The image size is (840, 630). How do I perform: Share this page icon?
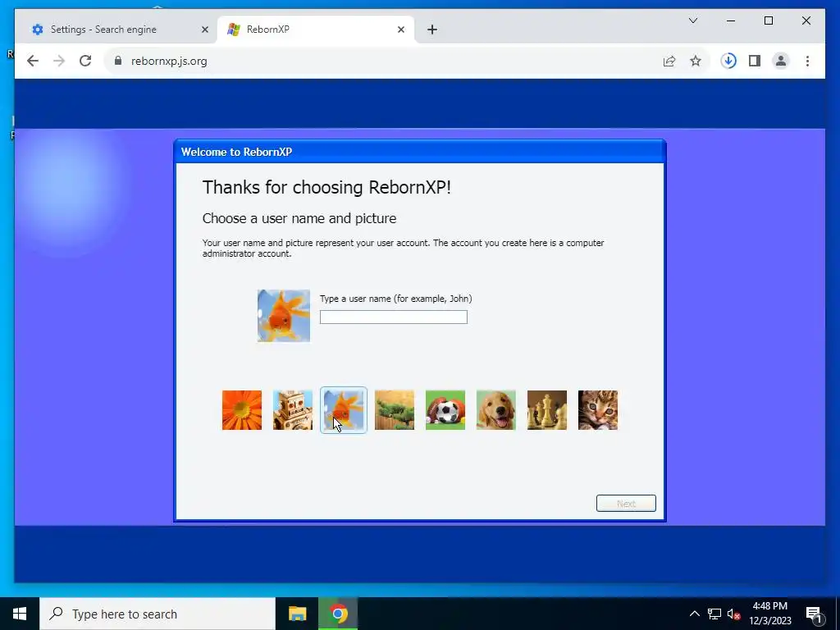(x=669, y=61)
